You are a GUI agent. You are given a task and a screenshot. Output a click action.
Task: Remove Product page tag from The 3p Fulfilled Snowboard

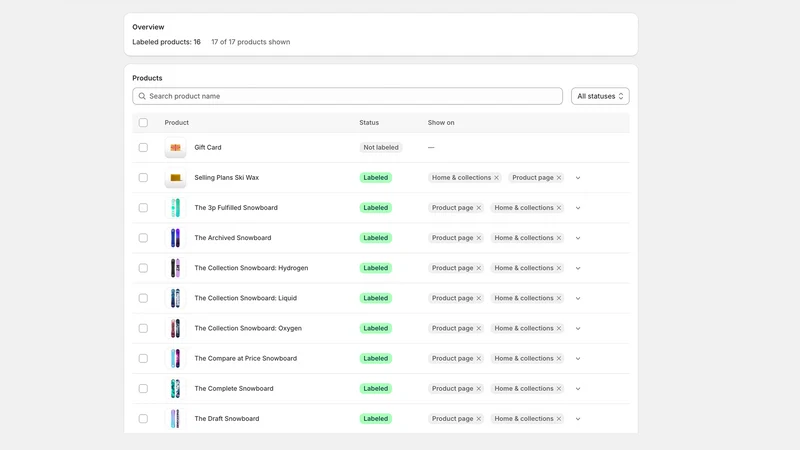pos(479,208)
